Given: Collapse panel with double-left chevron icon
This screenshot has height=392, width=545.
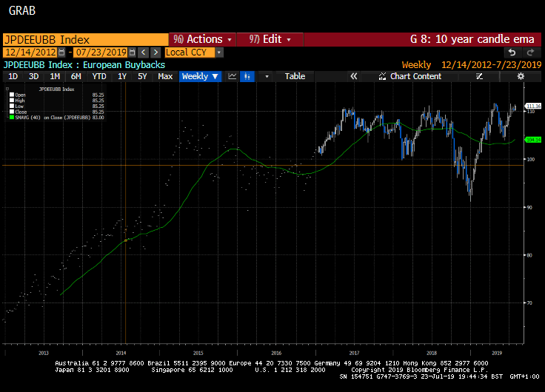Looking at the screenshot, I should (354, 76).
